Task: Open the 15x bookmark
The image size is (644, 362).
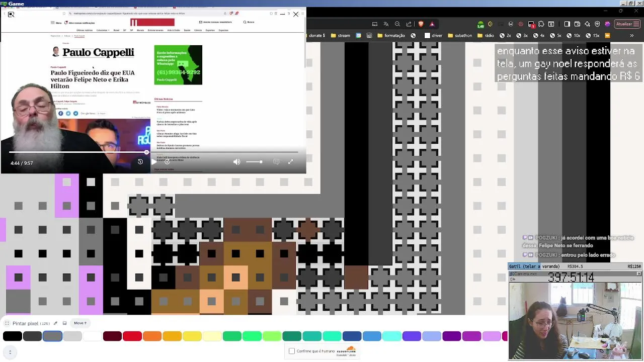Action: click(x=592, y=36)
